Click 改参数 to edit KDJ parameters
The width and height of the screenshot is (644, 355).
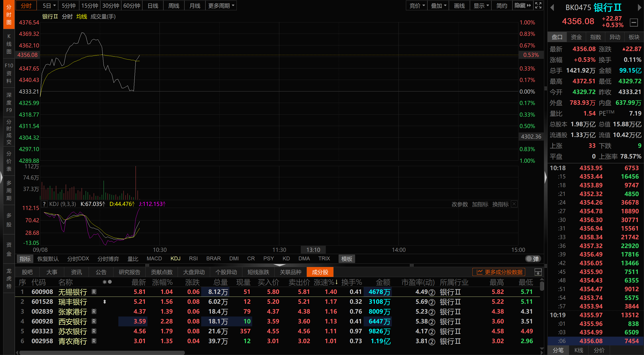(459, 204)
